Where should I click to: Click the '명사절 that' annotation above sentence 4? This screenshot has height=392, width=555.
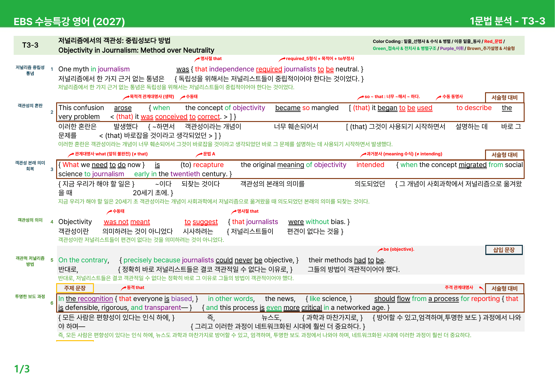248,211
